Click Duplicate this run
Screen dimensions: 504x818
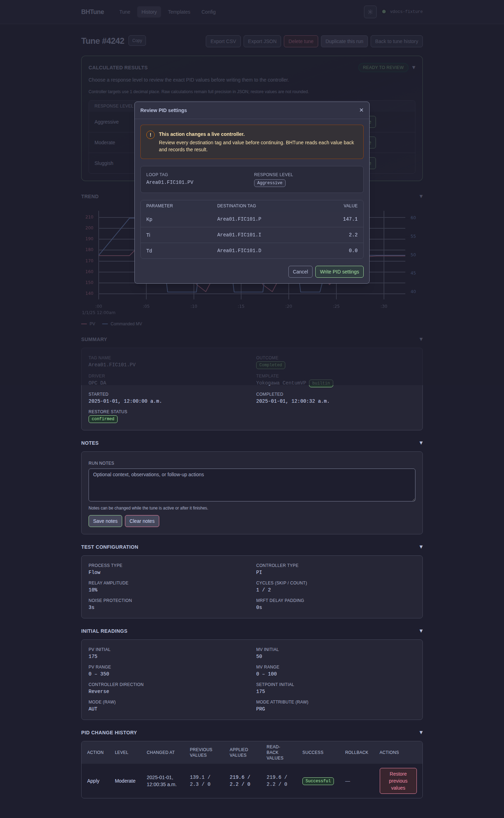(x=344, y=41)
